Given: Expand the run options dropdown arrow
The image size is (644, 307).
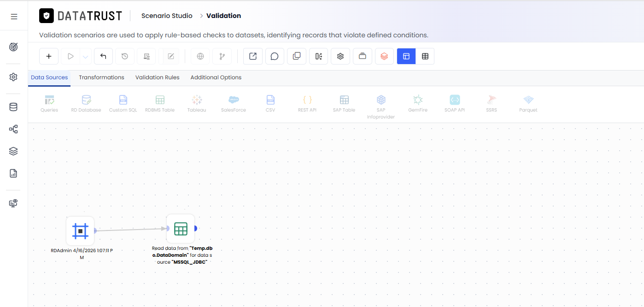Looking at the screenshot, I should [85, 56].
